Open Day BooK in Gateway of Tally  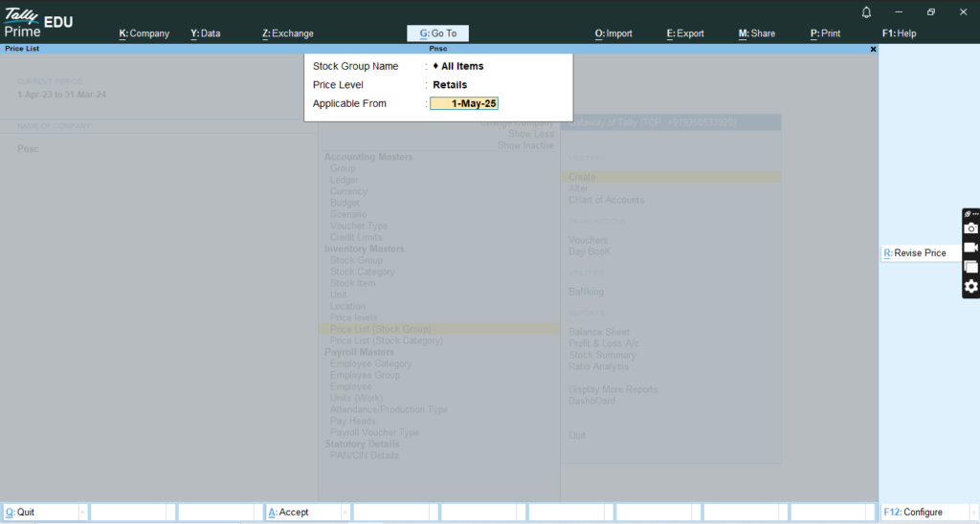pos(590,251)
